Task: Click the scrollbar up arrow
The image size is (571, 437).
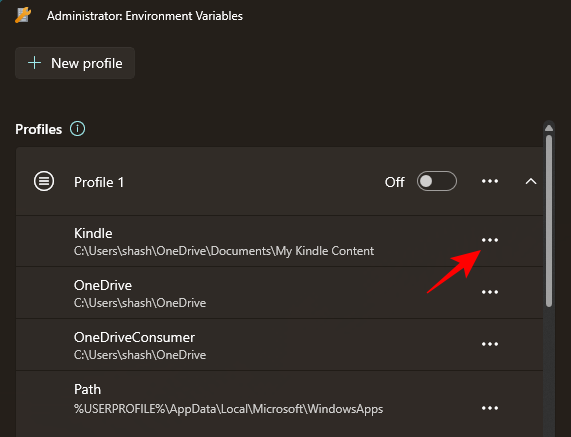Action: [549, 128]
